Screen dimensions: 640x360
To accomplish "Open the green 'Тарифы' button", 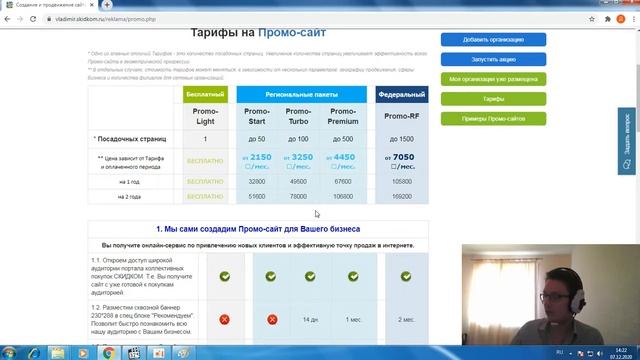I will point(493,99).
